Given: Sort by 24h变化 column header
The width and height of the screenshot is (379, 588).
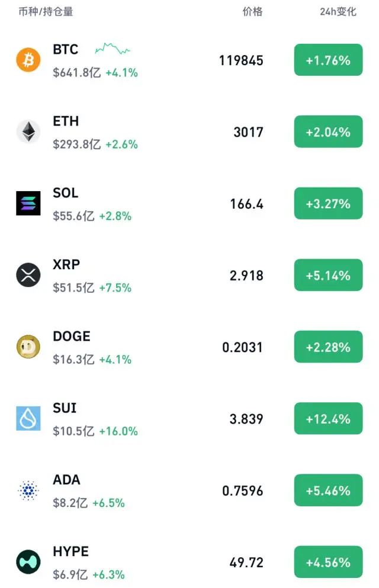Looking at the screenshot, I should [338, 12].
